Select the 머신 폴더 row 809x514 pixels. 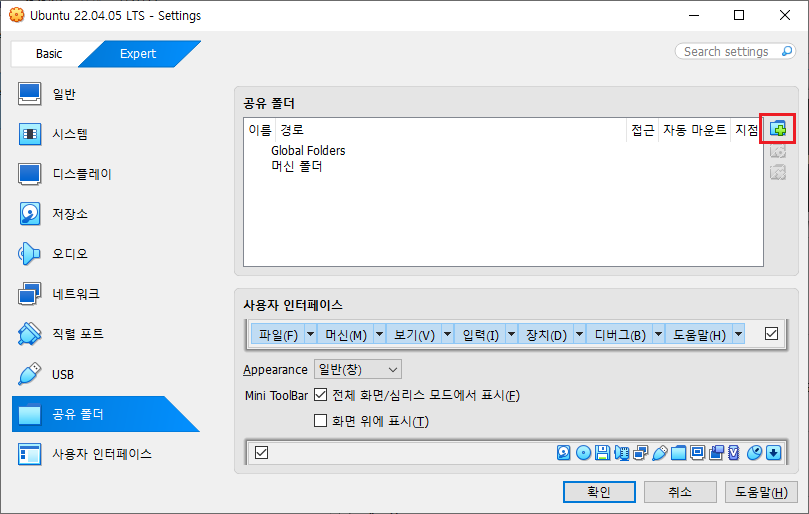[x=297, y=166]
